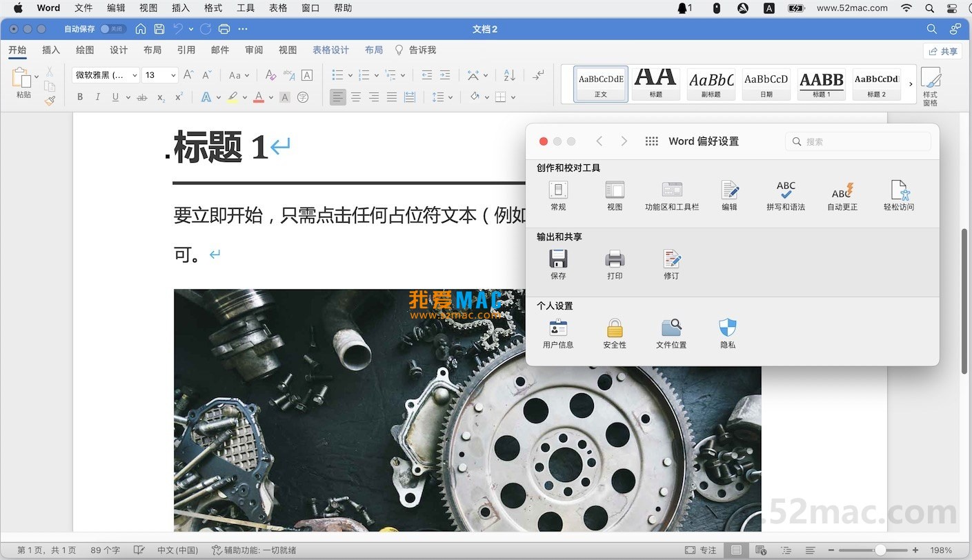Expand Underline style dropdown arrow
This screenshot has height=560, width=972.
point(128,97)
